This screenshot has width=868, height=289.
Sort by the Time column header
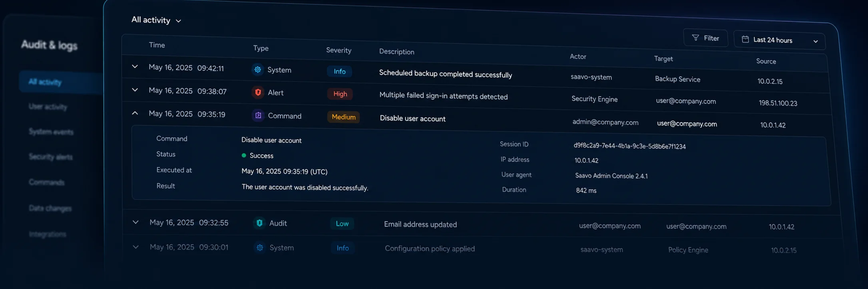[157, 45]
